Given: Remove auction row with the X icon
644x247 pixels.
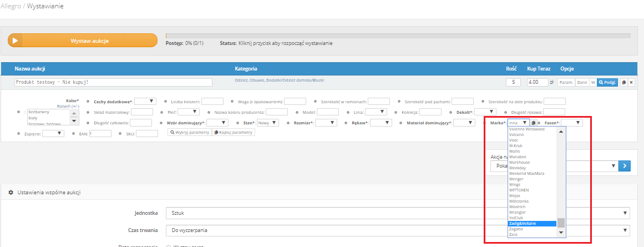Looking at the screenshot, I should coord(631,82).
